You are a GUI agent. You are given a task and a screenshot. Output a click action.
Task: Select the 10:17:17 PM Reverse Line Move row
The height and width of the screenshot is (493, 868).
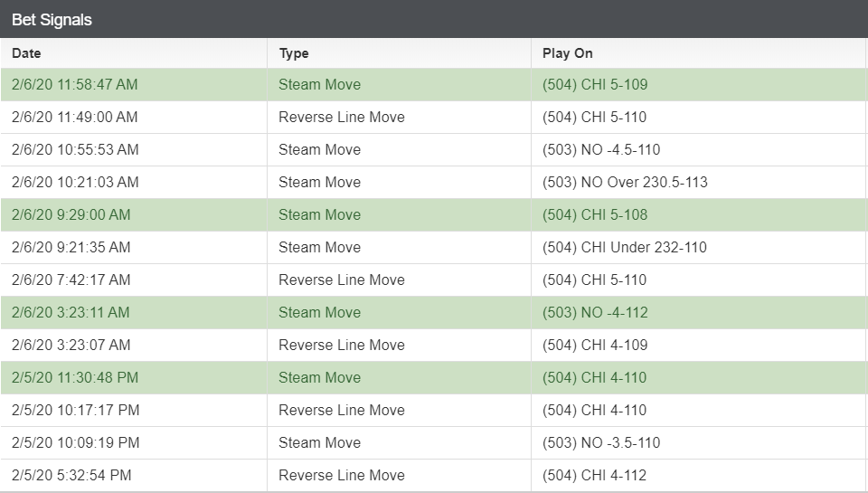coord(434,411)
